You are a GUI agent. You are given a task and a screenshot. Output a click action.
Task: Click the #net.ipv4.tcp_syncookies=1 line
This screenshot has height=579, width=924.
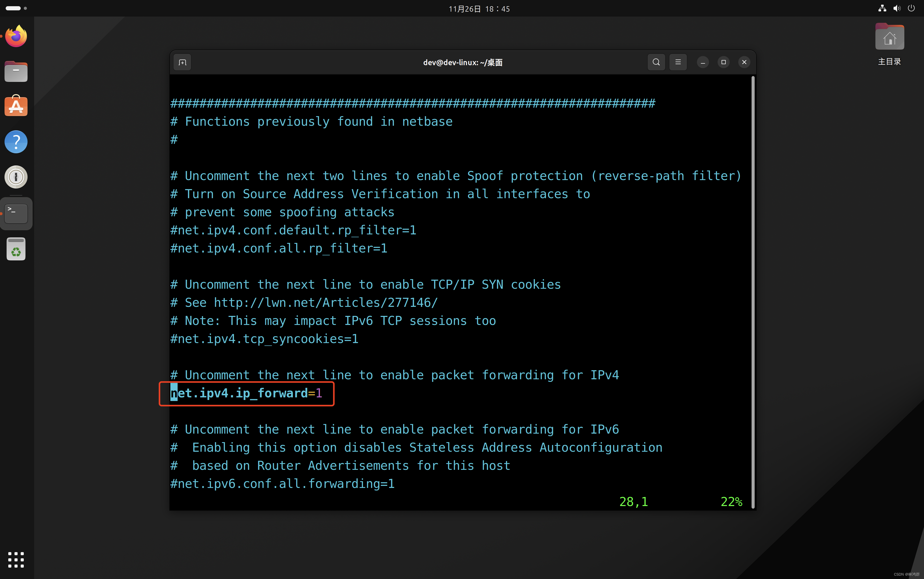pos(264,339)
